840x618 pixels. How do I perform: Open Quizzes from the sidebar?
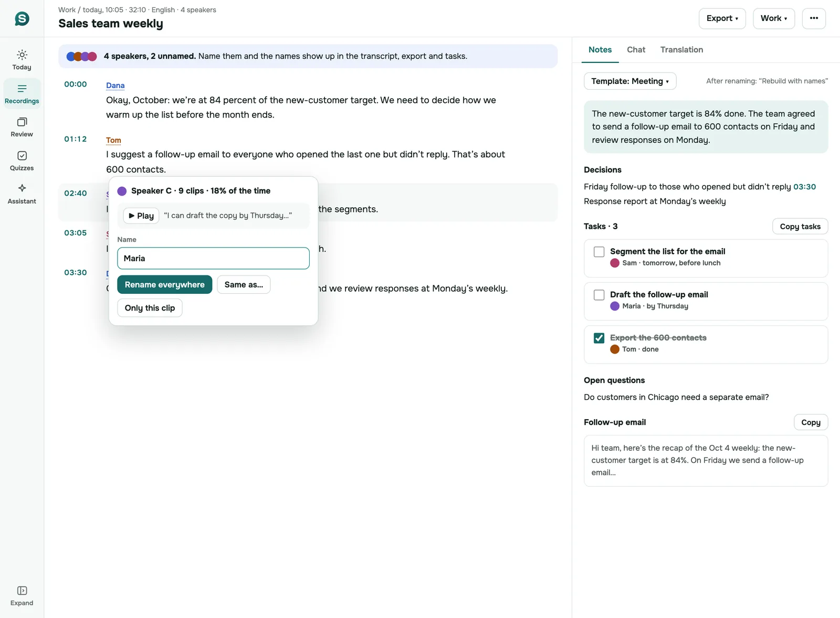pos(22,161)
